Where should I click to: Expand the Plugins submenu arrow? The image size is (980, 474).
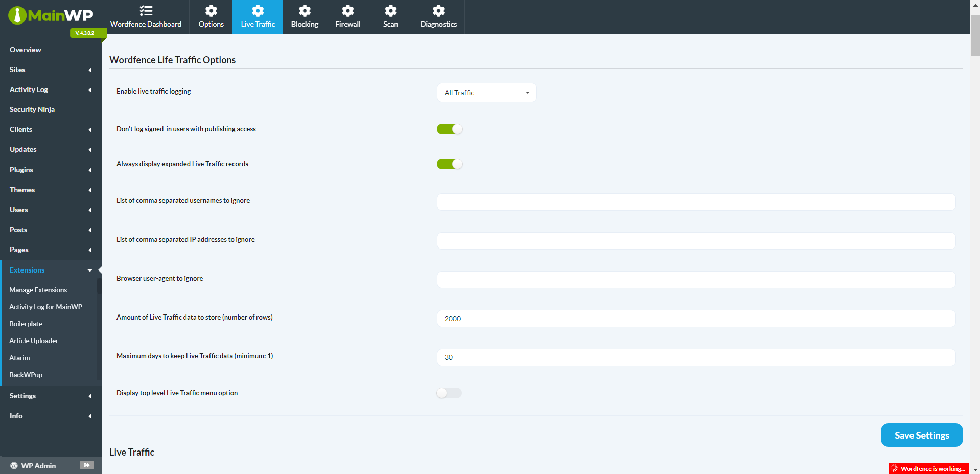tap(90, 170)
